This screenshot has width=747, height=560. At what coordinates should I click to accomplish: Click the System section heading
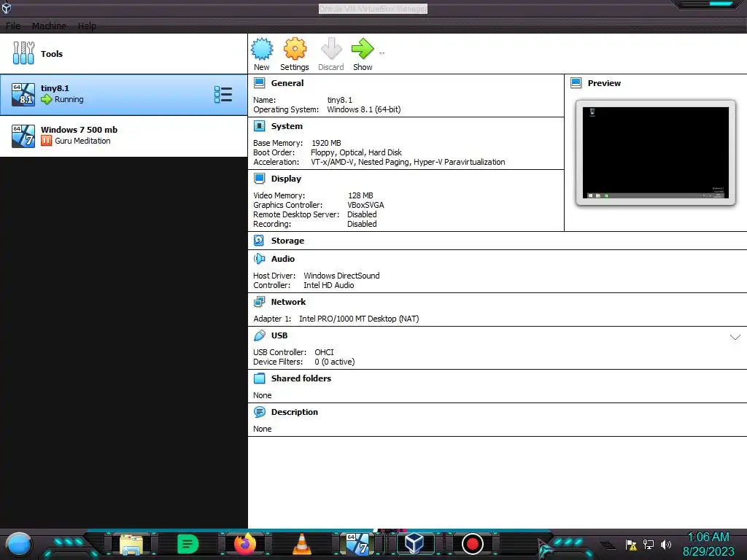[x=287, y=126]
